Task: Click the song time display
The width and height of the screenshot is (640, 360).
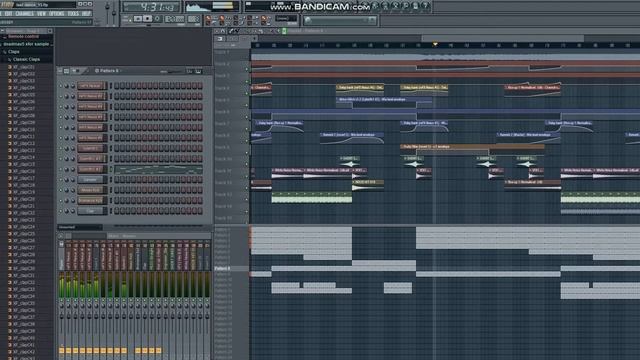Action: (x=152, y=7)
